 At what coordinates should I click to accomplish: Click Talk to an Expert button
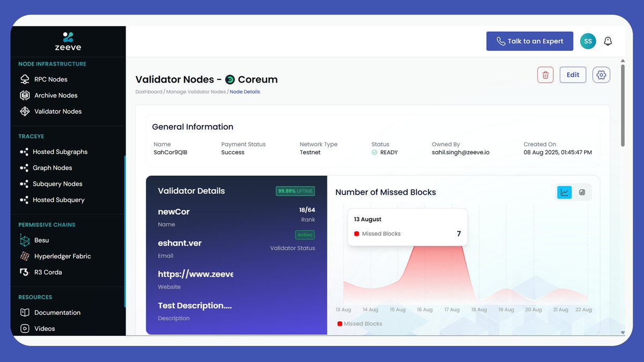pyautogui.click(x=530, y=41)
